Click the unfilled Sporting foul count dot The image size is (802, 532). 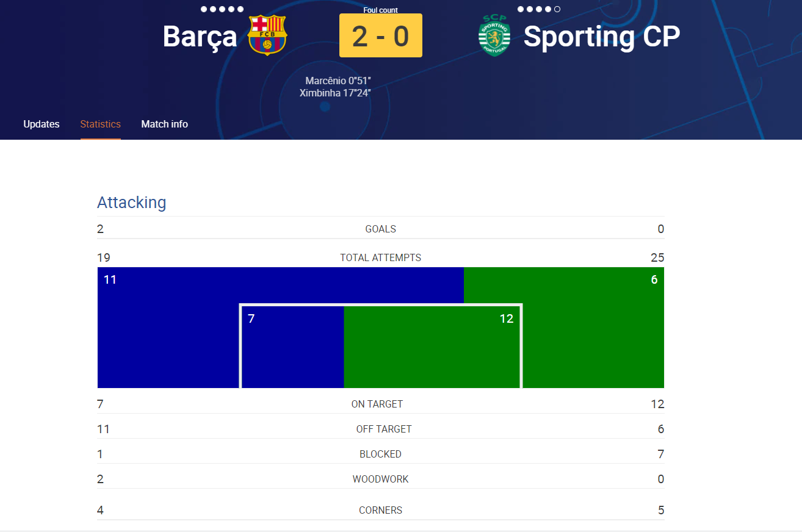[557, 9]
